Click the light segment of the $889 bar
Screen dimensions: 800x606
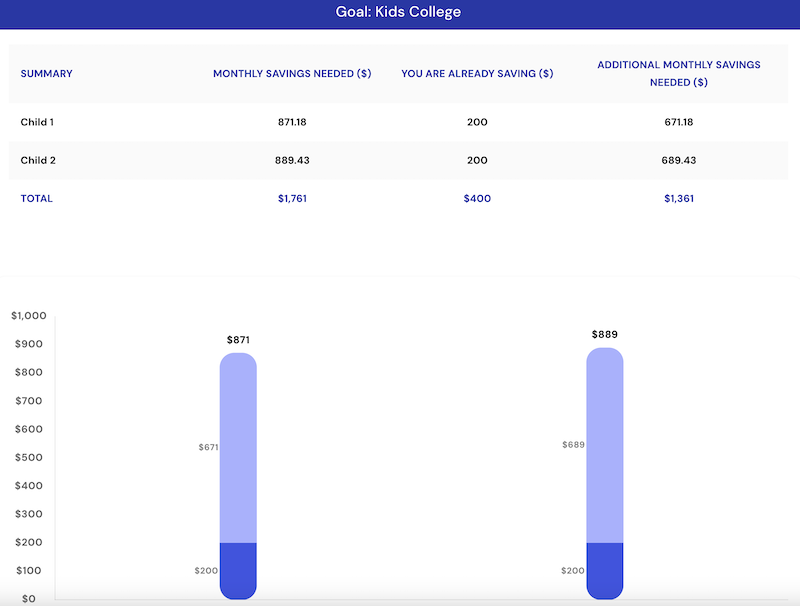tap(604, 445)
